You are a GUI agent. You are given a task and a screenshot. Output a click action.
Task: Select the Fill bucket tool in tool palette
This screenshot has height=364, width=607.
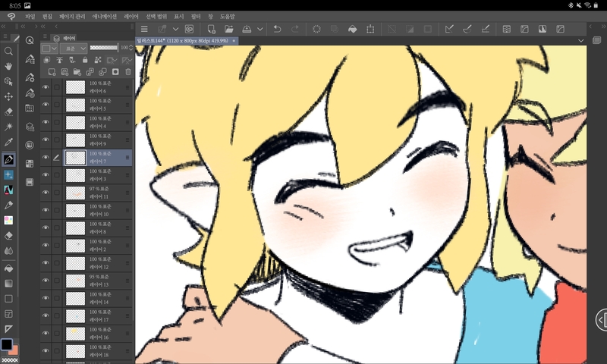pyautogui.click(x=8, y=268)
